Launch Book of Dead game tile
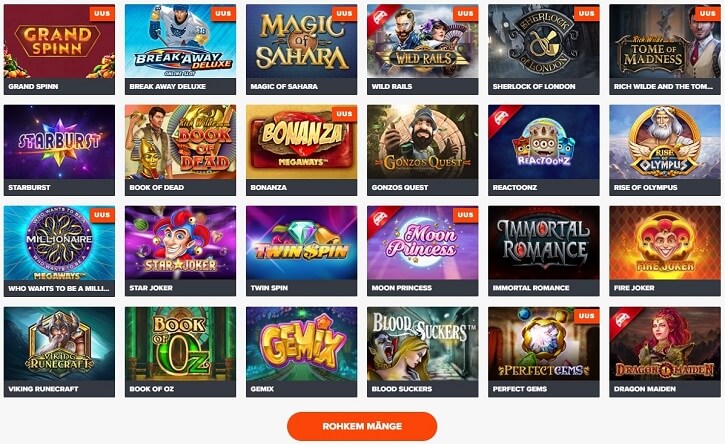The height and width of the screenshot is (444, 725). coord(180,150)
